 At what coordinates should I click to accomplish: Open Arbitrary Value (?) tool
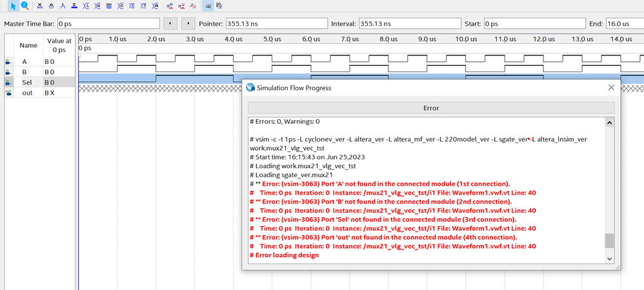[145, 6]
